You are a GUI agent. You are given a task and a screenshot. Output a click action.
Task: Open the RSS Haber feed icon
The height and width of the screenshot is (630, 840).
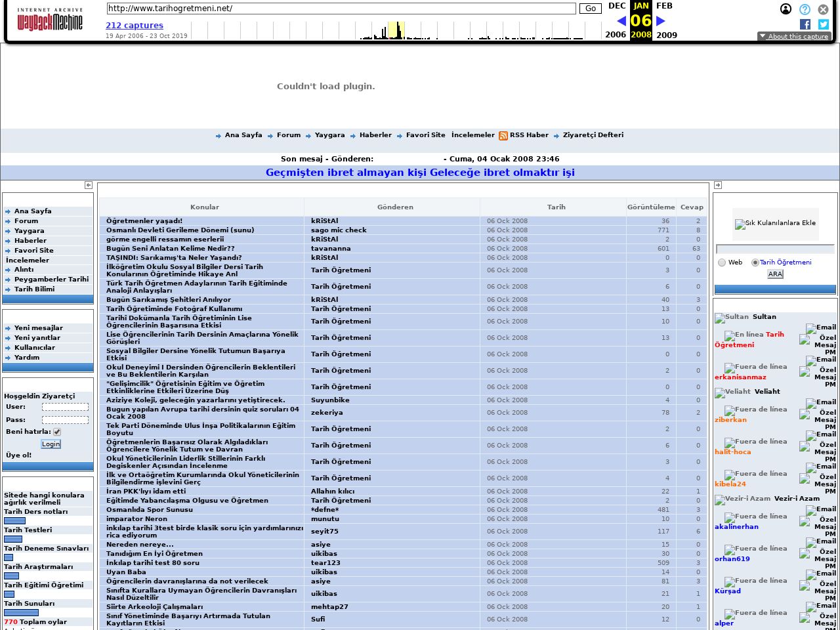503,135
